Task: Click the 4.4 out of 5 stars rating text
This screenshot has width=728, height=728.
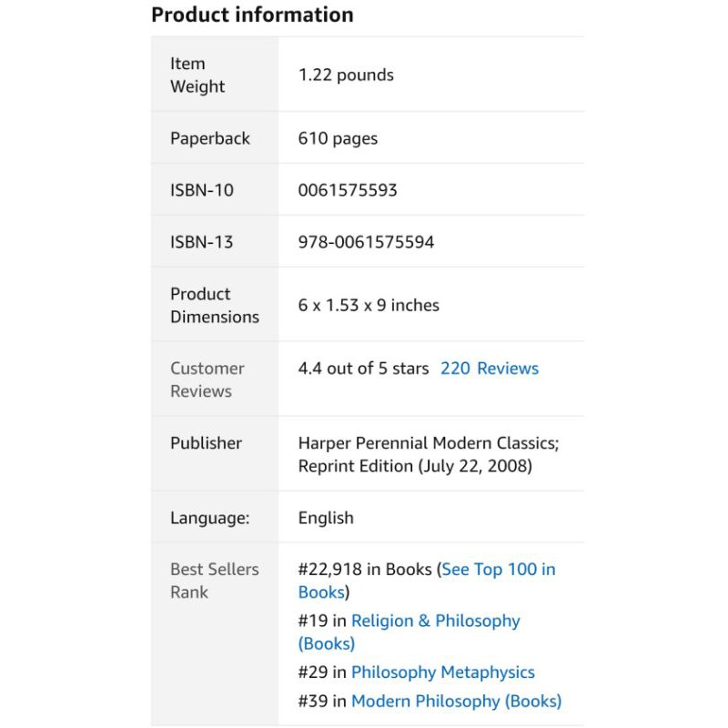Action: [x=363, y=369]
